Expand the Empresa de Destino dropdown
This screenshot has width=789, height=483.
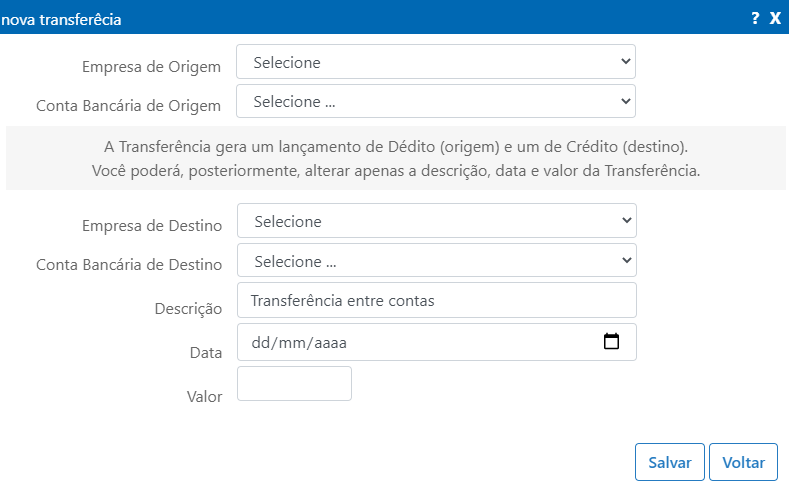coord(437,220)
